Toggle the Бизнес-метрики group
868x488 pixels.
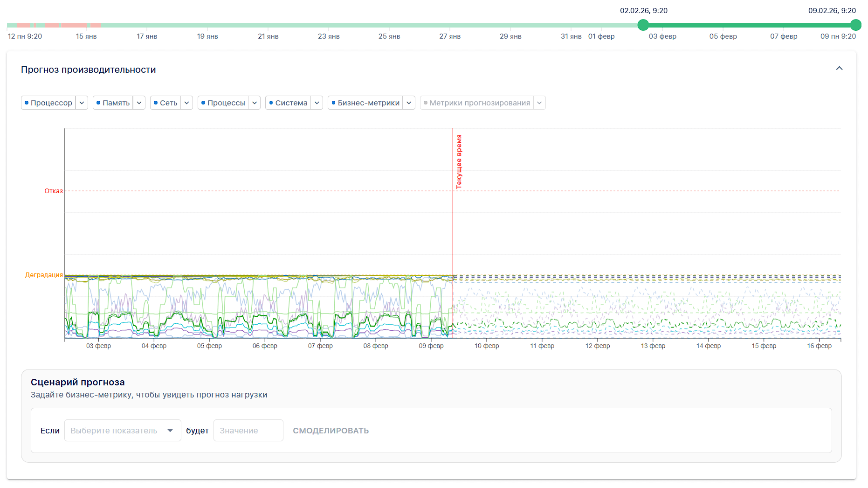pos(365,103)
